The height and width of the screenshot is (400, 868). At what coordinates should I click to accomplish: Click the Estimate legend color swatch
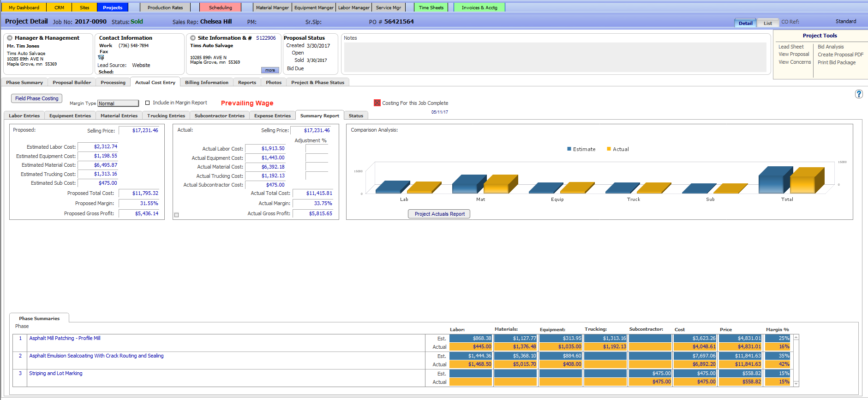pos(569,149)
